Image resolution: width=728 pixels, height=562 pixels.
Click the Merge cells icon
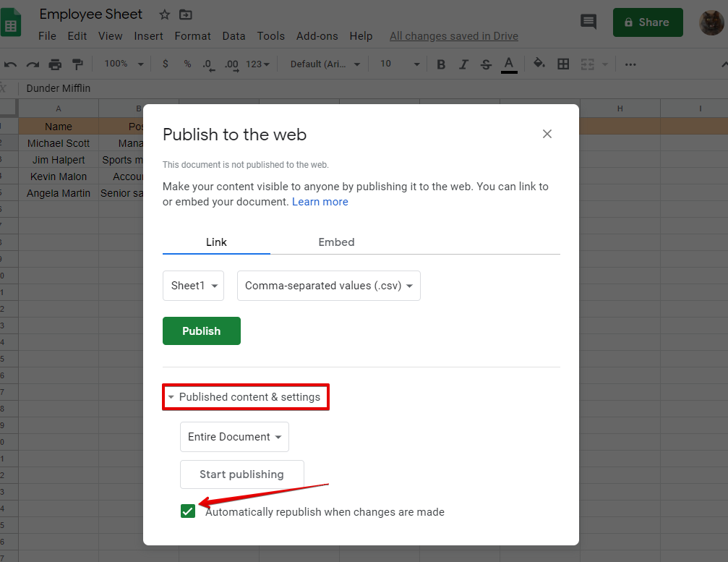pos(587,64)
